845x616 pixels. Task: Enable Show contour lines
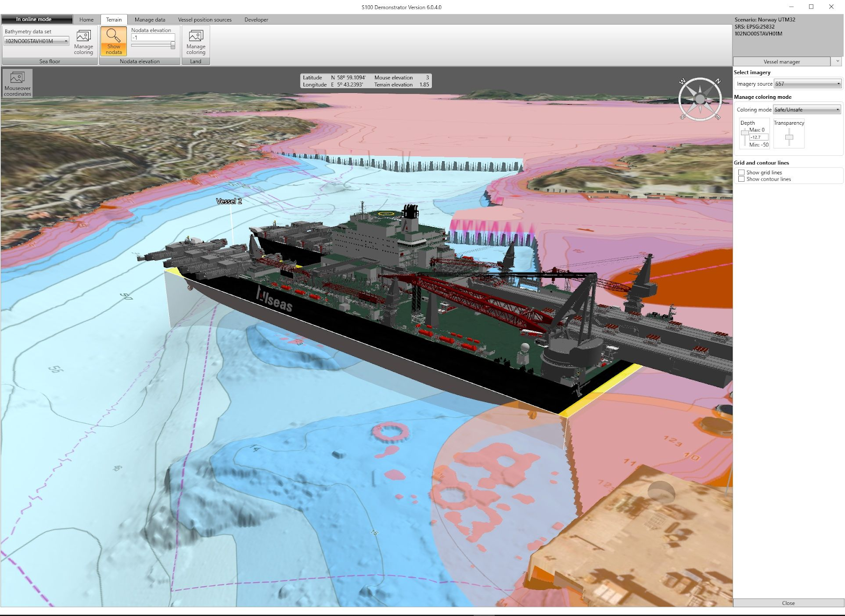(x=741, y=179)
